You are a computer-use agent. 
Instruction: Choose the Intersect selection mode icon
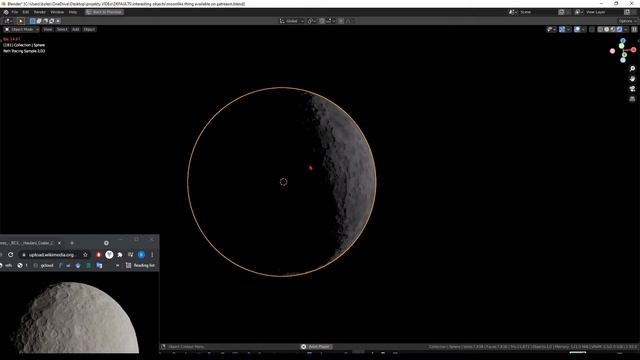[58, 21]
